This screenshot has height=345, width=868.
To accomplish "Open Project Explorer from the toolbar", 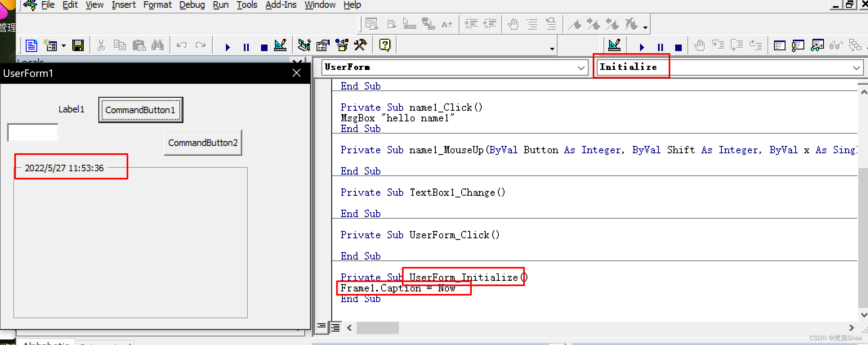I will [304, 45].
